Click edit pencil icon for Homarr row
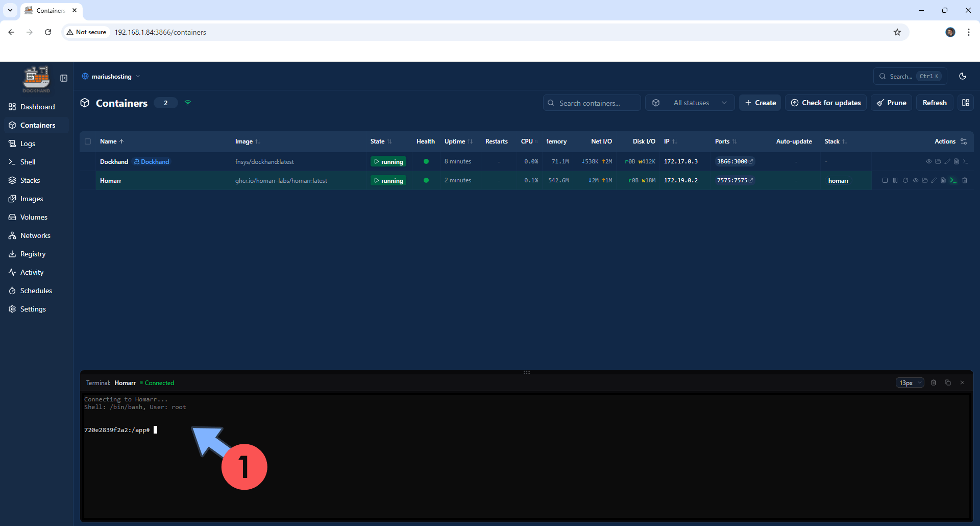This screenshot has height=526, width=980. 934,180
